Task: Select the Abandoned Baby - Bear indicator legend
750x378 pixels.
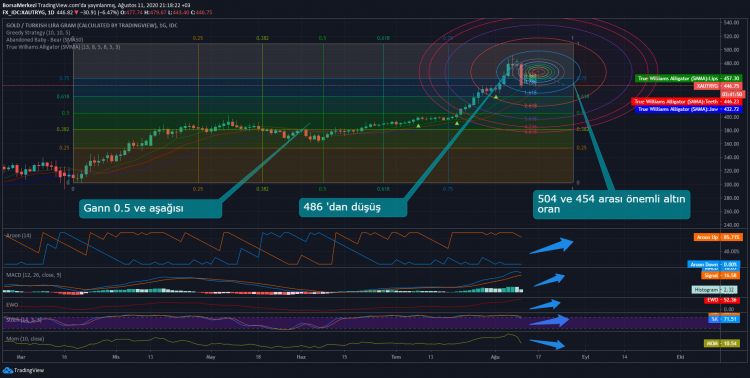Action: [x=44, y=40]
